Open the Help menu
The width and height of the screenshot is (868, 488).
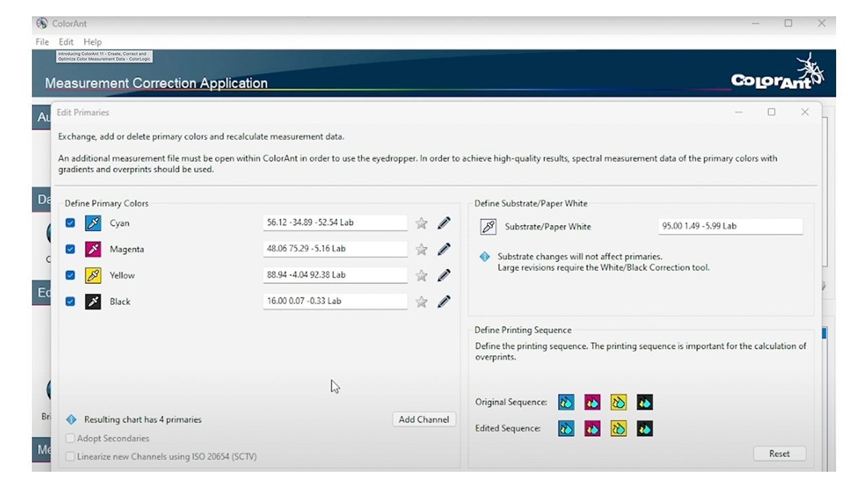[92, 42]
